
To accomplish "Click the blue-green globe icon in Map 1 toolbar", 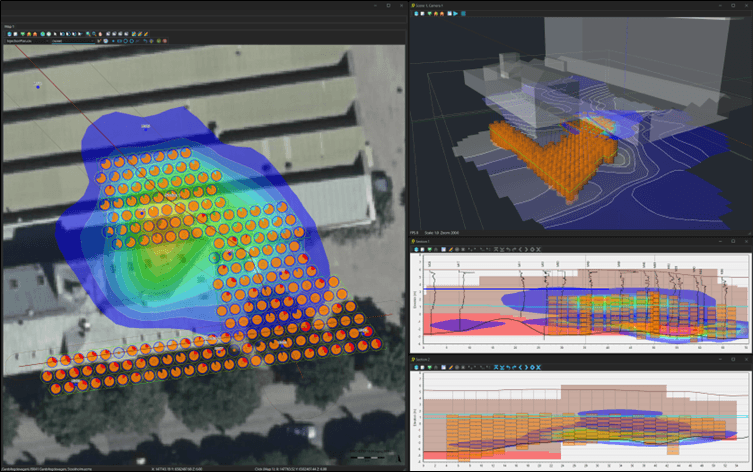I will 42,34.
